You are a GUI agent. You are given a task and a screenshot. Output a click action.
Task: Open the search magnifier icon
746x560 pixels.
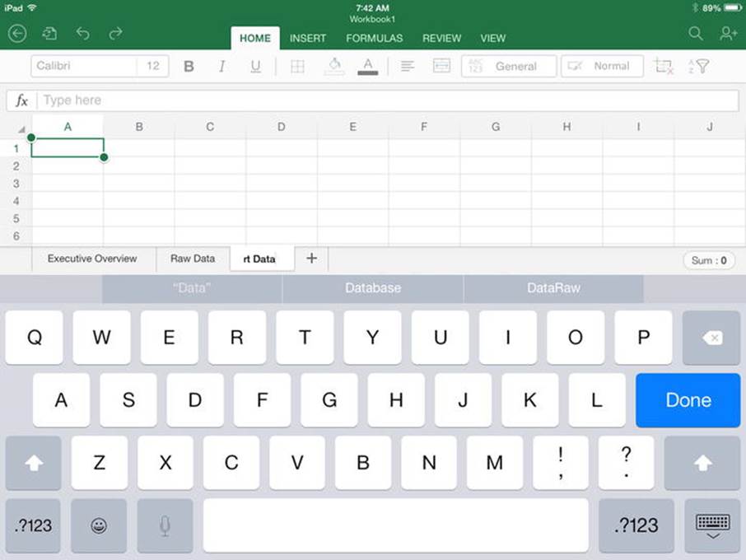point(696,33)
